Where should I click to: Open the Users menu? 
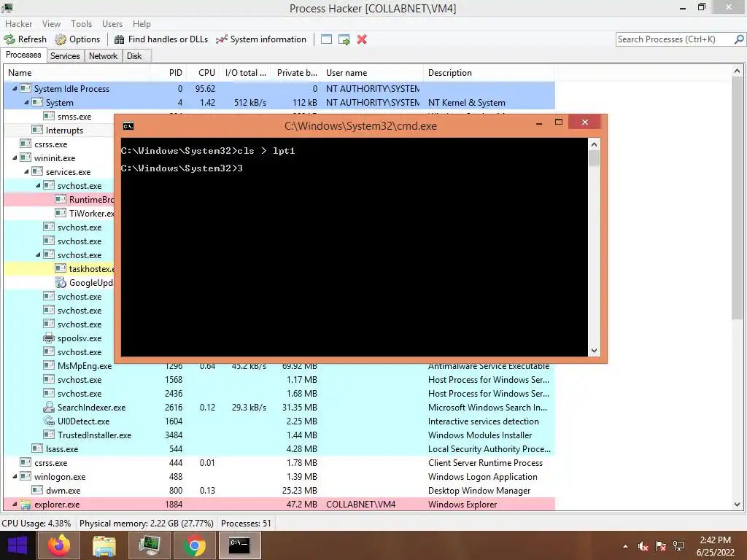112,24
